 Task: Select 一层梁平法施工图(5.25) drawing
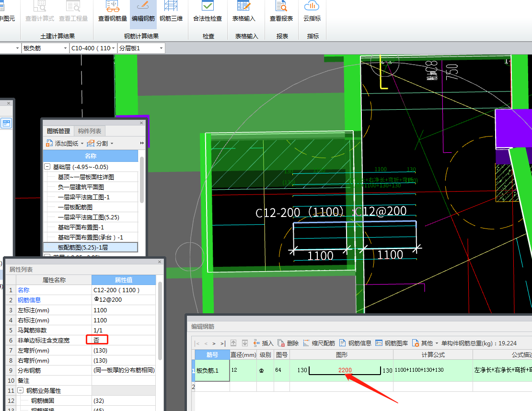pos(89,217)
